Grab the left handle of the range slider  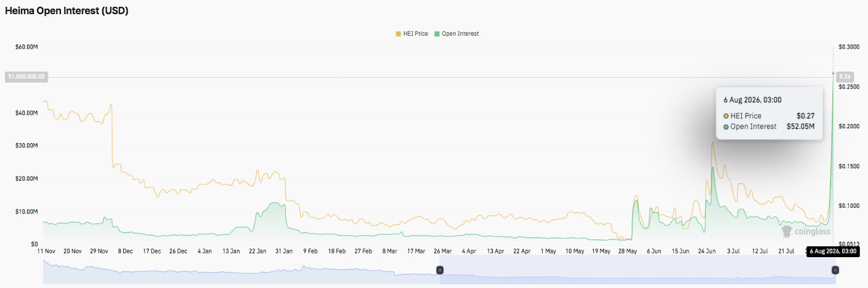(x=440, y=270)
